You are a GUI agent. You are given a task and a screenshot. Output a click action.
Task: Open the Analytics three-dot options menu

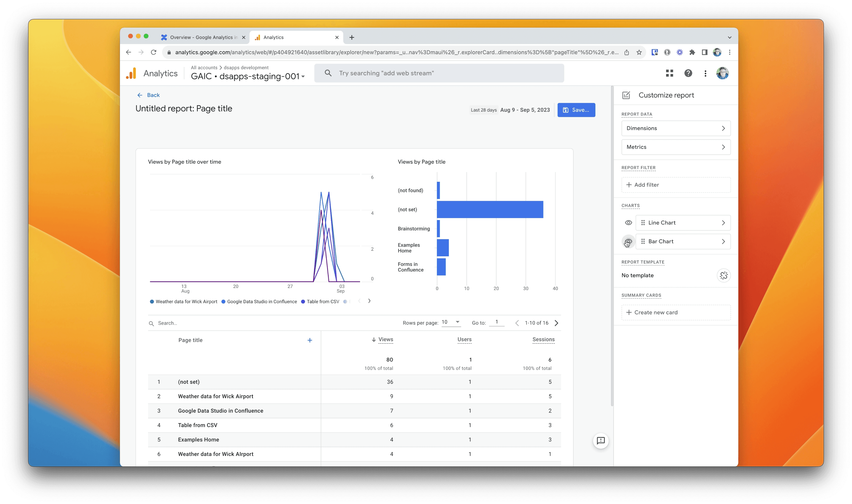(x=705, y=73)
